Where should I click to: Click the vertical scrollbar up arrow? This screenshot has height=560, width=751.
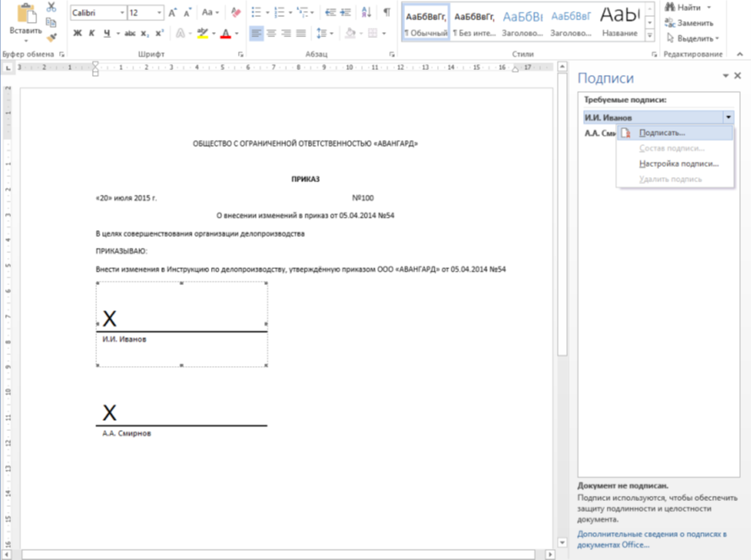pos(562,67)
